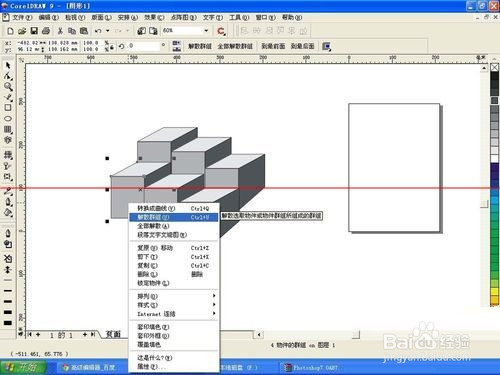Click 到最后面 (To Back) button

(302, 46)
